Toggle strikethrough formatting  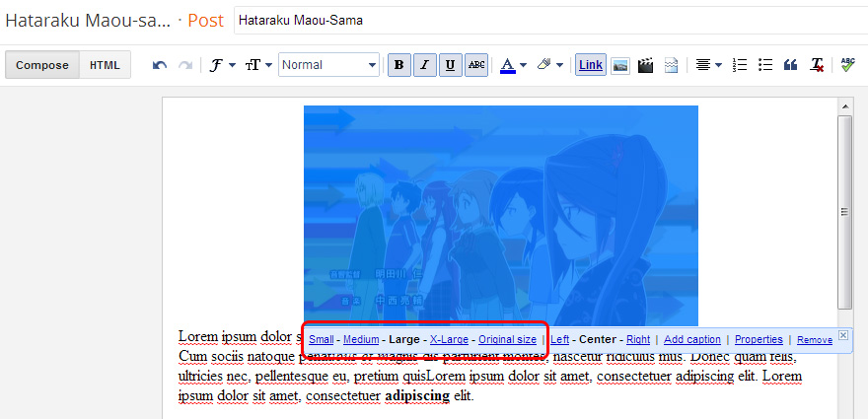pos(476,65)
